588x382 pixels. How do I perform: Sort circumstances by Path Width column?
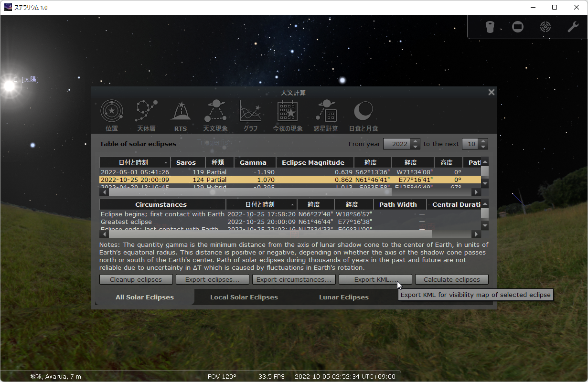coord(400,204)
